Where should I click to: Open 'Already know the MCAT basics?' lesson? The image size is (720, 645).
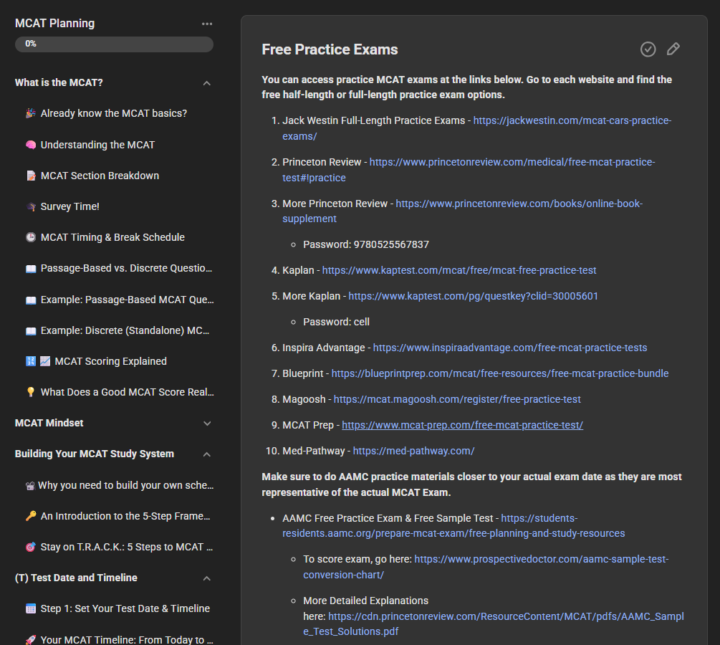(113, 114)
